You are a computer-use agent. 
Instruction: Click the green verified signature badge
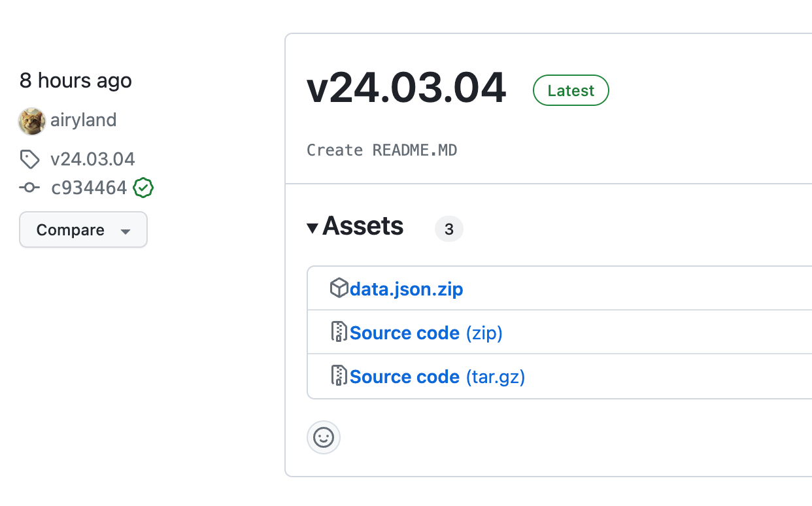pos(143,188)
